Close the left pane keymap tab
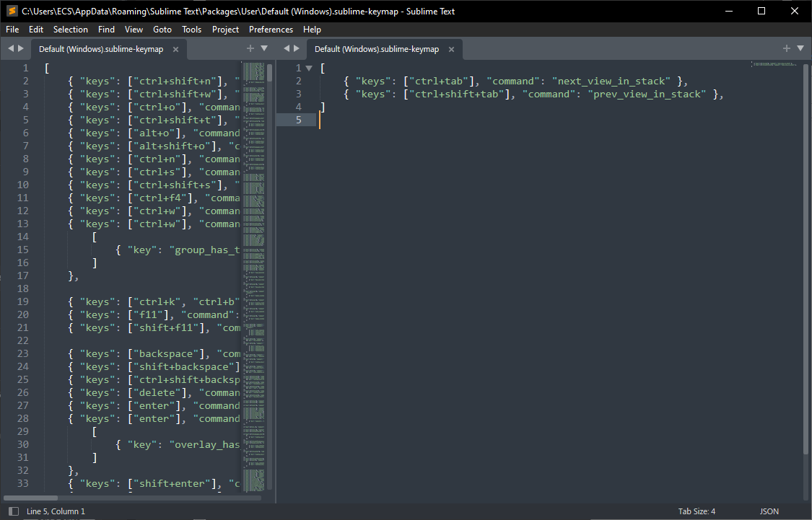This screenshot has height=520, width=812. tap(175, 49)
